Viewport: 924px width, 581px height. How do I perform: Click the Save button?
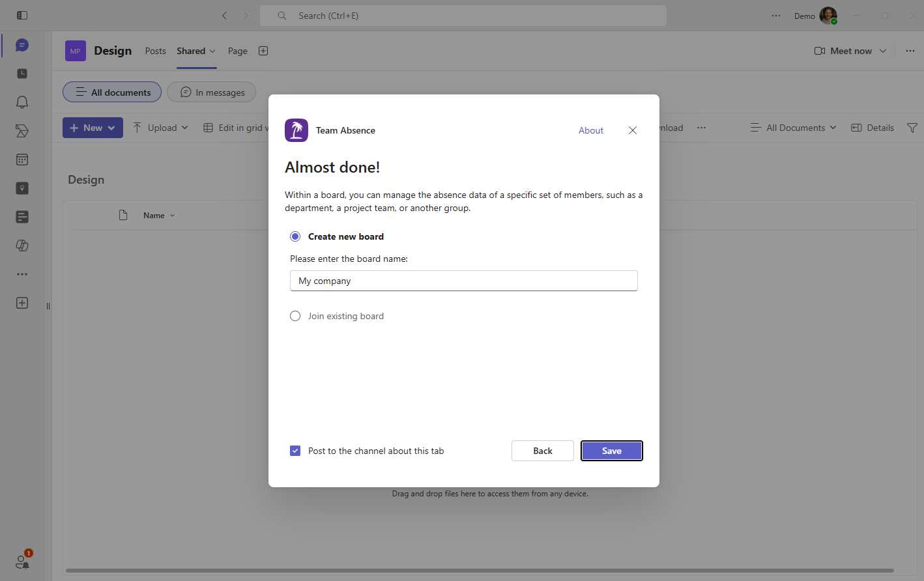pos(612,451)
